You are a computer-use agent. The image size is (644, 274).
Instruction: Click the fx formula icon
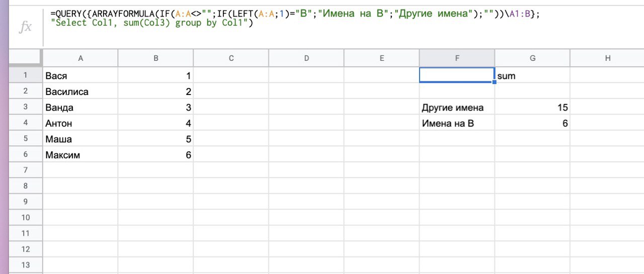25,27
